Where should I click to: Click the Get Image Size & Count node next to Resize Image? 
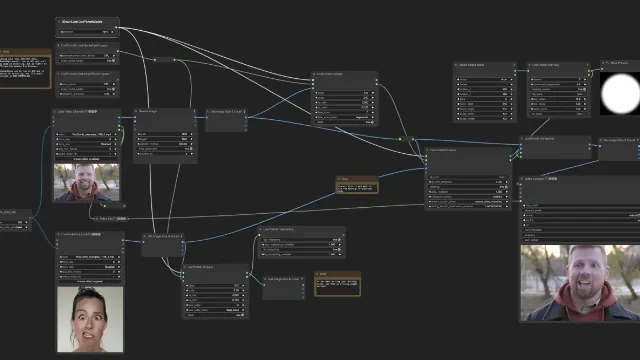[227, 120]
